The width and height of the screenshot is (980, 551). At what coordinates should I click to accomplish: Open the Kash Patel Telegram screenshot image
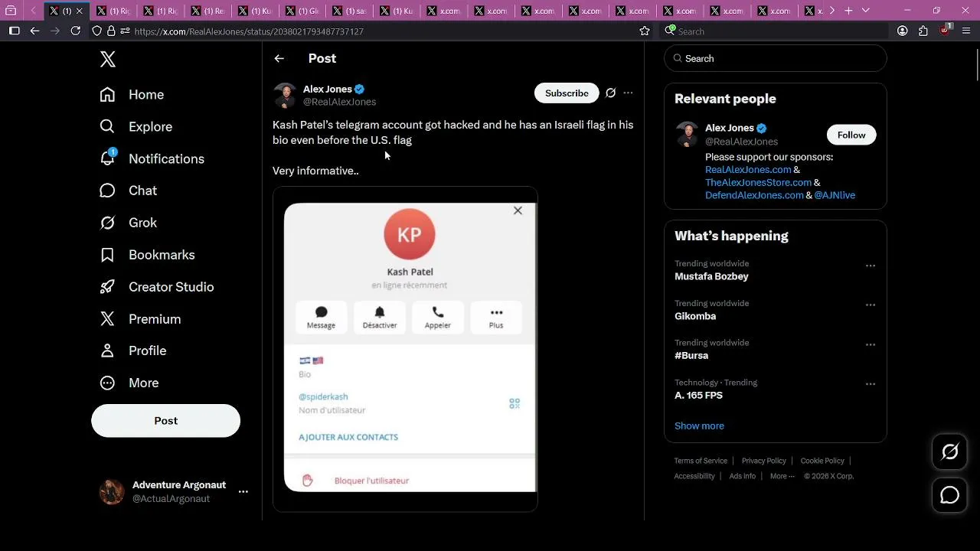point(405,348)
